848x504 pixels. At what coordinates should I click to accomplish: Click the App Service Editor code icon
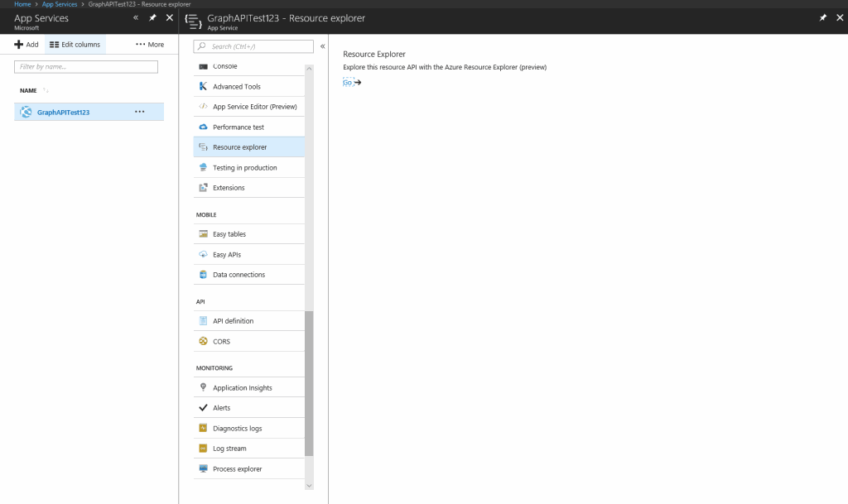pos(204,107)
